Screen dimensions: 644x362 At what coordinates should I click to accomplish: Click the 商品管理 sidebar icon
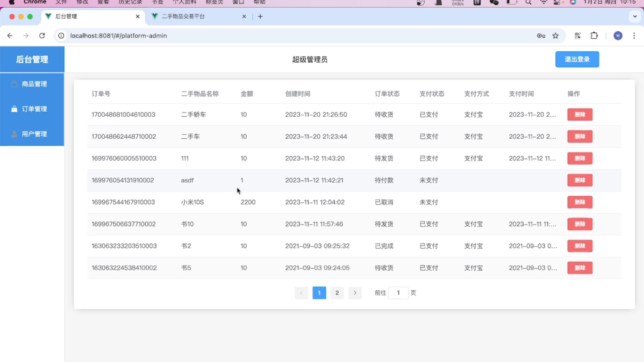pyautogui.click(x=15, y=83)
